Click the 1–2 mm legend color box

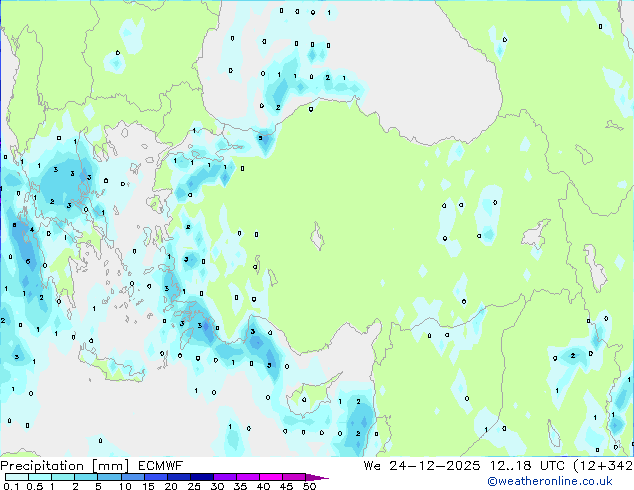pyautogui.click(x=63, y=477)
